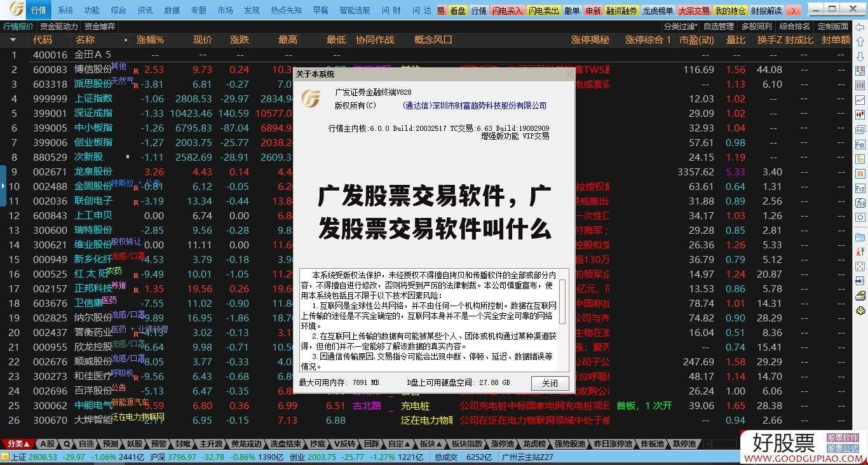Click the F10 company info icon
The height and width of the screenshot is (465, 868).
point(860,145)
